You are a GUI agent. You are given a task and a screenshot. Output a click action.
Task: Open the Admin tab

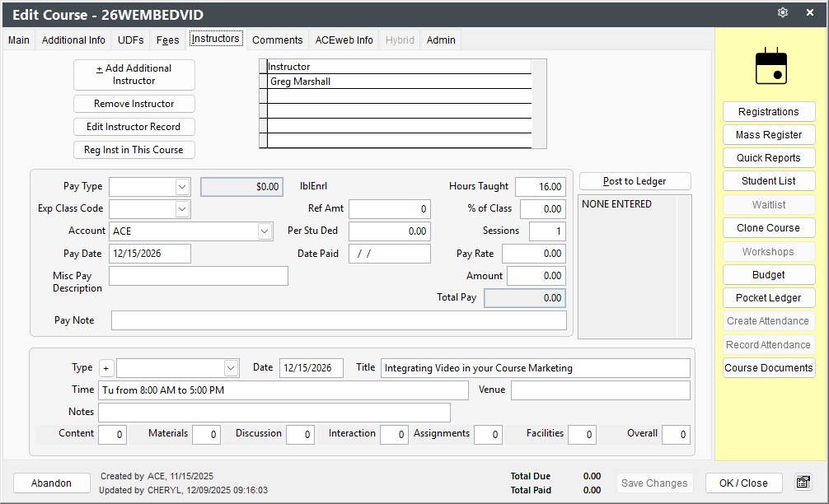[441, 40]
